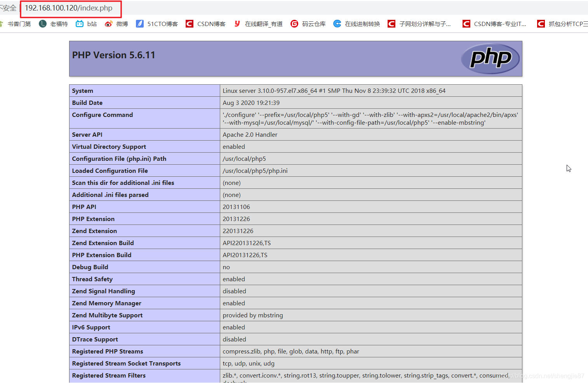Click the Configuration File (php.ini) Path label
The height and width of the screenshot is (383, 588).
119,159
